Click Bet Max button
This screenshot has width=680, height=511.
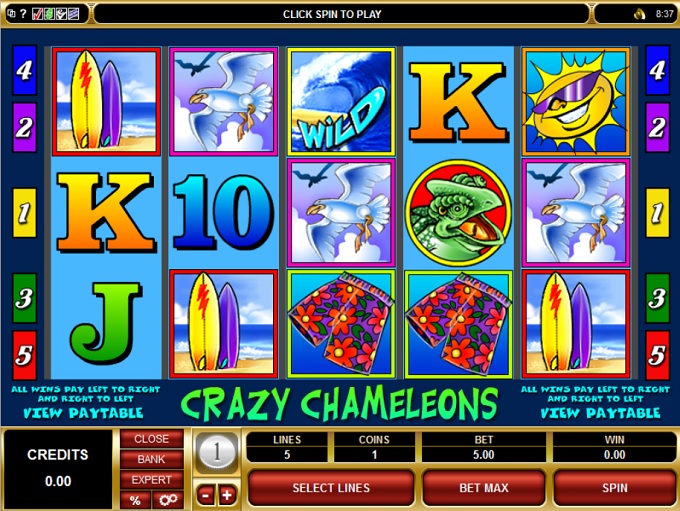pyautogui.click(x=484, y=488)
